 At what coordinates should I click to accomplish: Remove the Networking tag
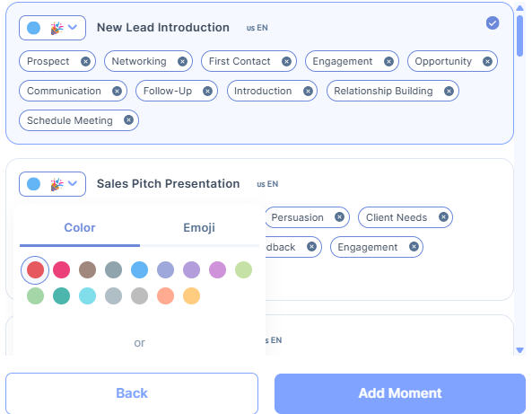pyautogui.click(x=182, y=61)
